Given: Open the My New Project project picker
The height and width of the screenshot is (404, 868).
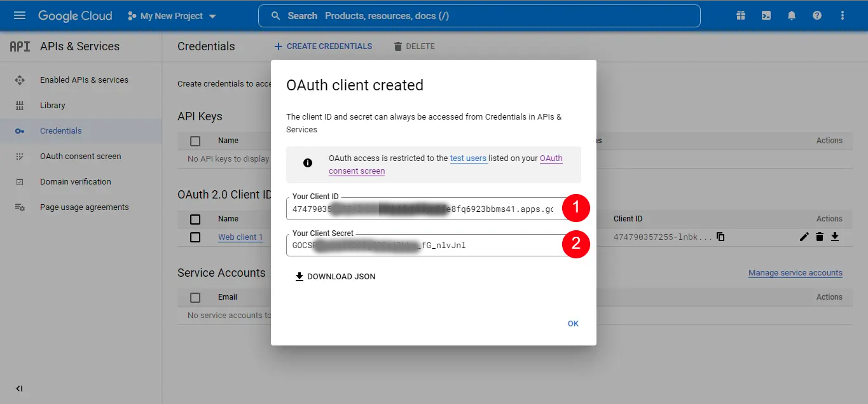Looking at the screenshot, I should (172, 17).
